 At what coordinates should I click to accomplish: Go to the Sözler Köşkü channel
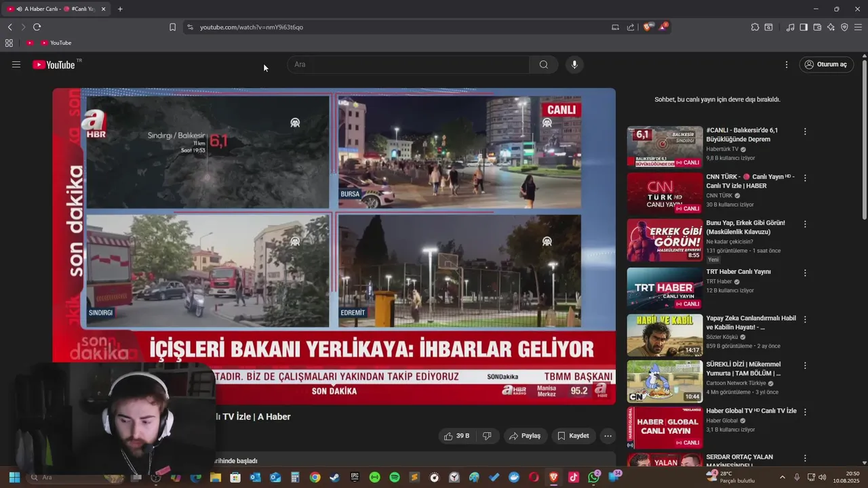(722, 337)
